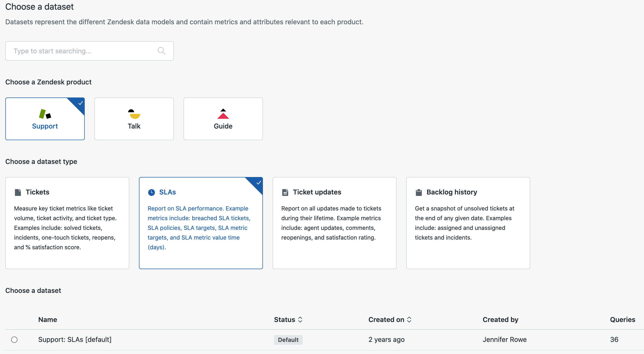This screenshot has height=354, width=644.
Task: Select the Support: SLAs [default] radio button
Action: pos(14,340)
